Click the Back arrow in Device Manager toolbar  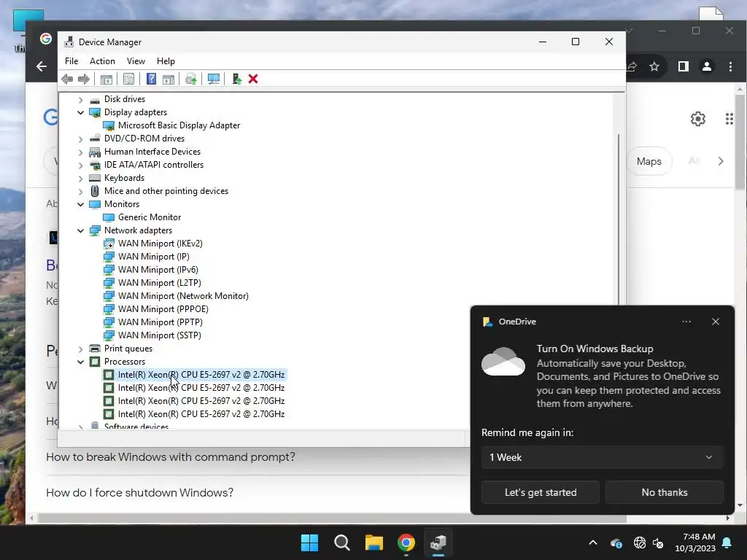[x=67, y=79]
